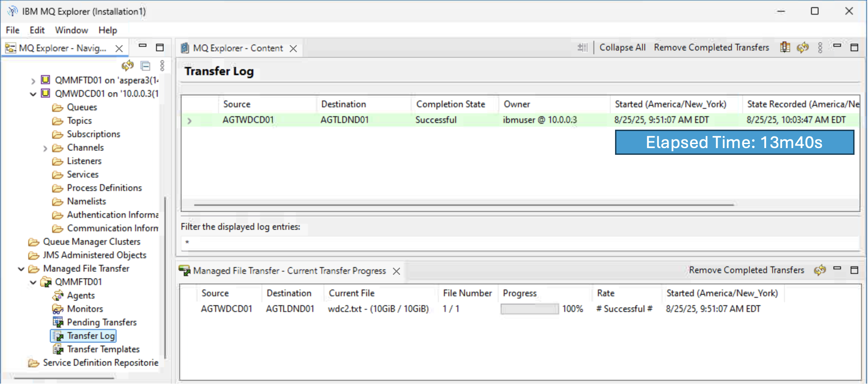
Task: Open the Navigator view menu
Action: click(x=162, y=66)
